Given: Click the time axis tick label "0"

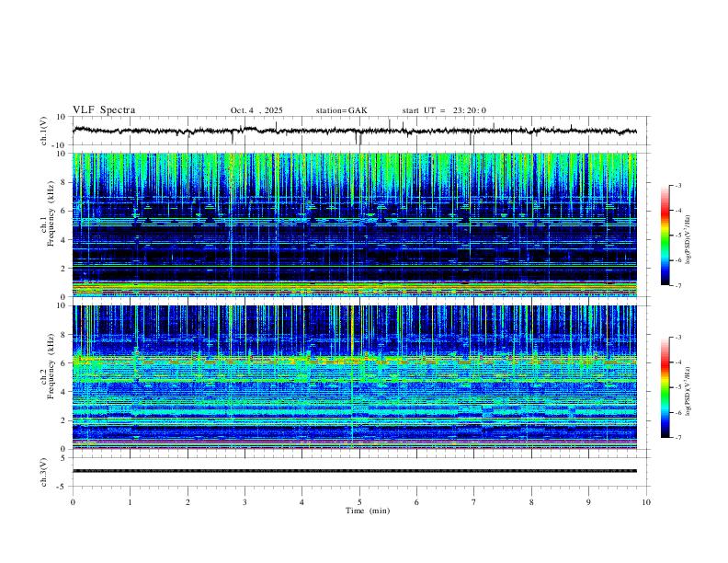Looking at the screenshot, I should [73, 502].
